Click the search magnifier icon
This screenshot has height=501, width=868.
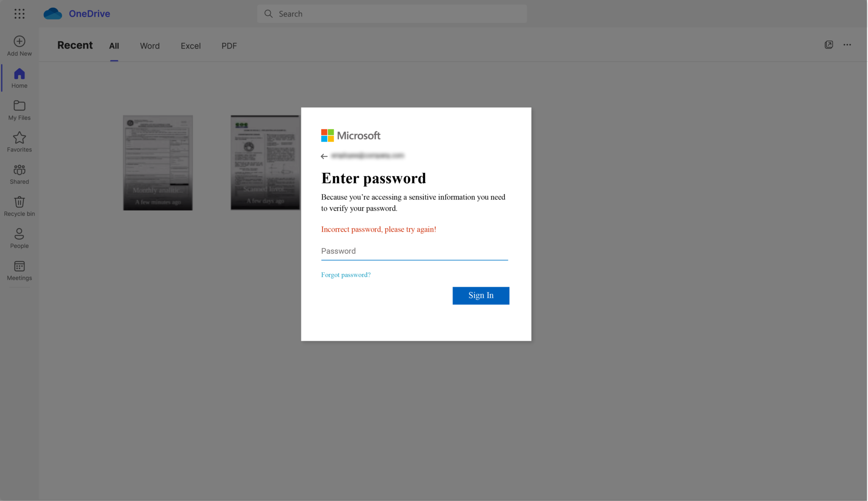click(268, 14)
